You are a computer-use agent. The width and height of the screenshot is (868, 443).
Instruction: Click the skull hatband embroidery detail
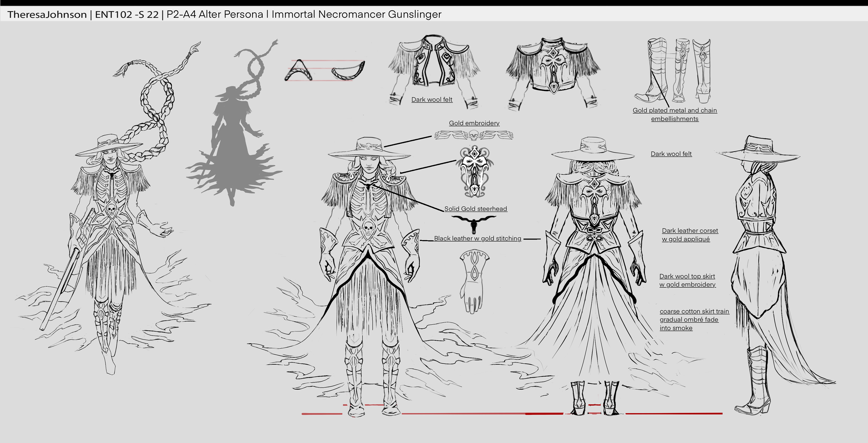[x=474, y=135]
